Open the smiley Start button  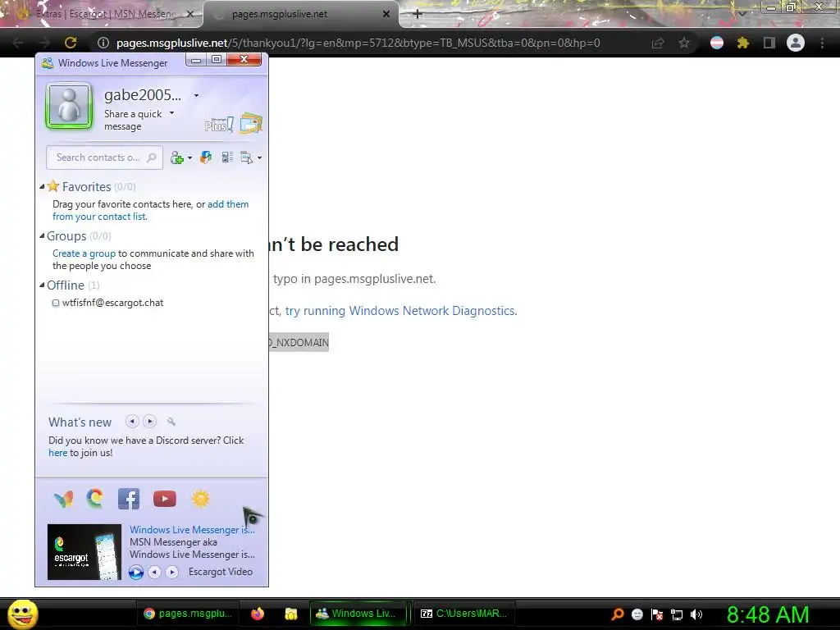coord(22,614)
